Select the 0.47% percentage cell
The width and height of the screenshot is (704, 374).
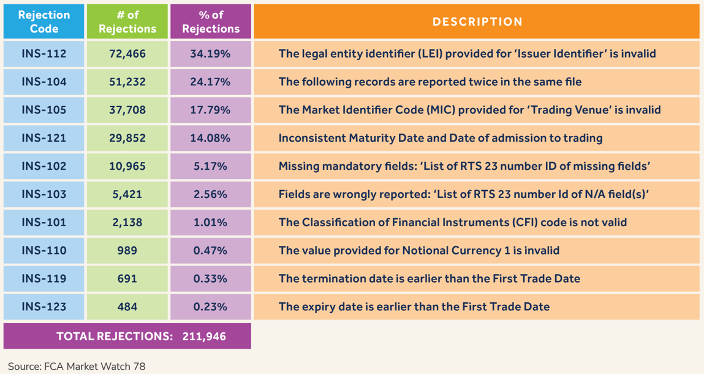(211, 251)
